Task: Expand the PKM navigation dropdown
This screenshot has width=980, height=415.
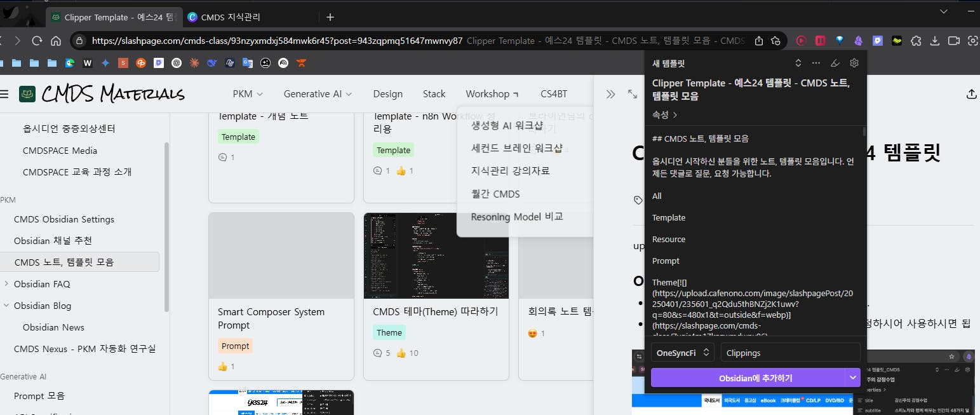Action: (x=248, y=94)
